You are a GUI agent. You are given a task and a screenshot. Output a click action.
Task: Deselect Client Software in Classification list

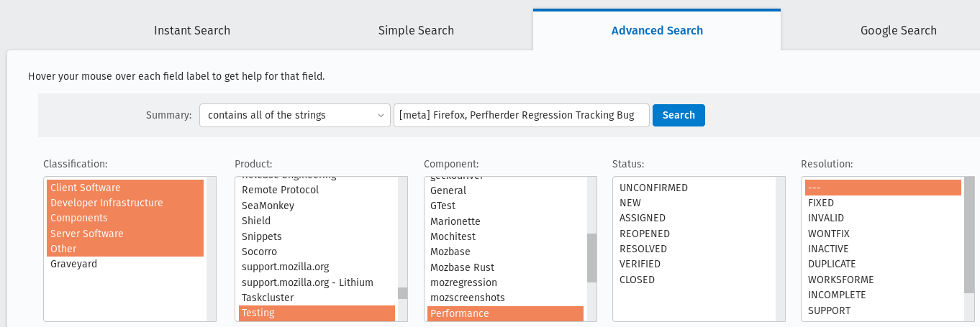tap(85, 188)
